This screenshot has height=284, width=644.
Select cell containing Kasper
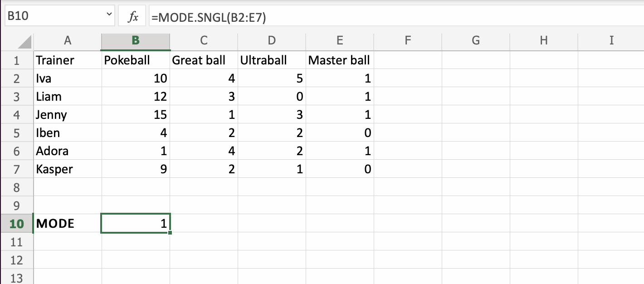pyautogui.click(x=68, y=169)
